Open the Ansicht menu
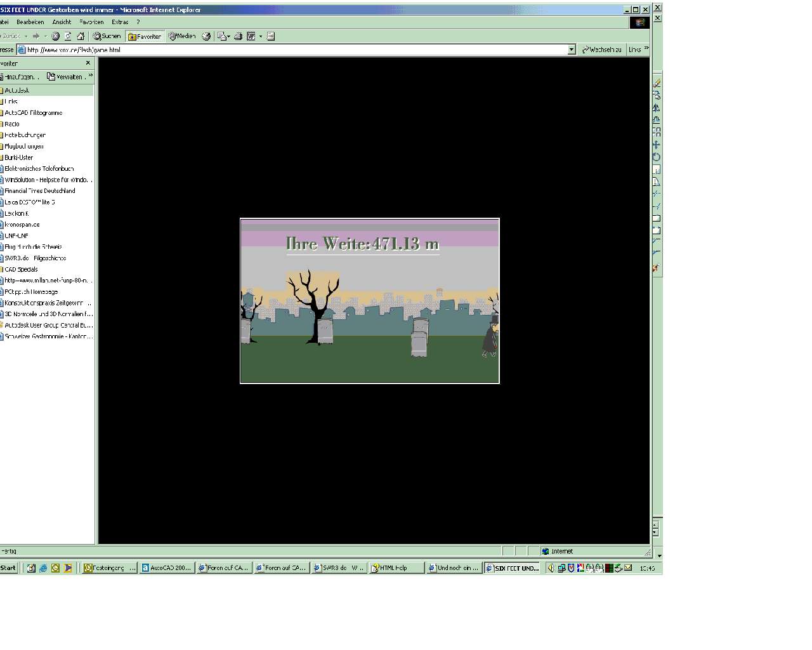The height and width of the screenshot is (650, 812). [62, 22]
